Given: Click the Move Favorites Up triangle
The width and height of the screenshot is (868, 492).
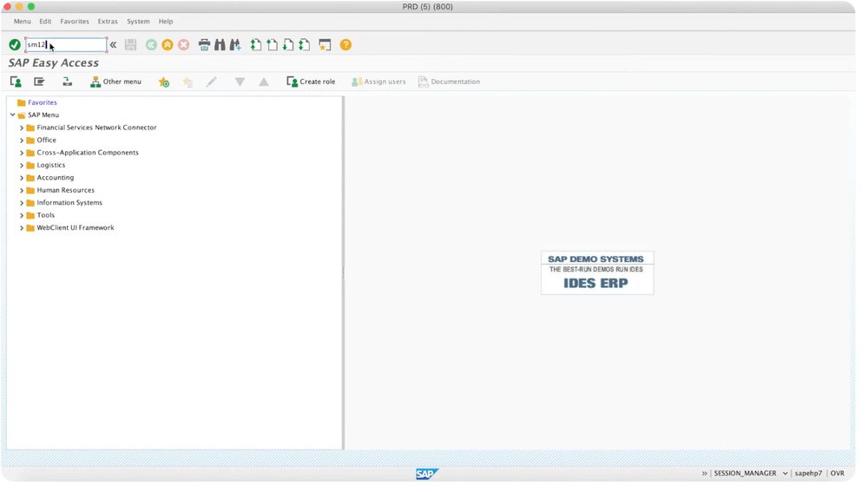Looking at the screenshot, I should coord(264,82).
